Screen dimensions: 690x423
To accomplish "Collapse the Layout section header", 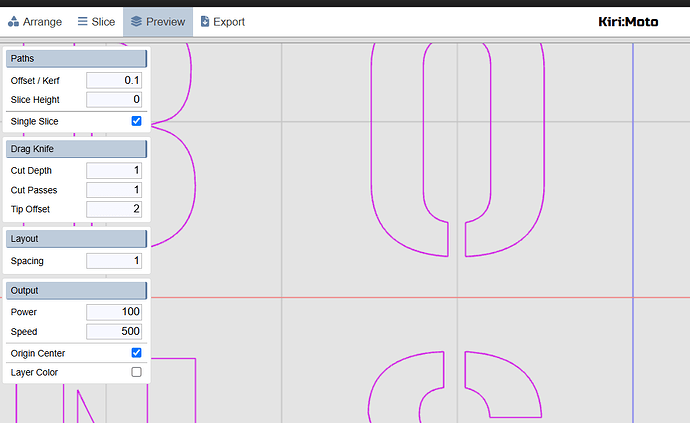I will [x=77, y=239].
